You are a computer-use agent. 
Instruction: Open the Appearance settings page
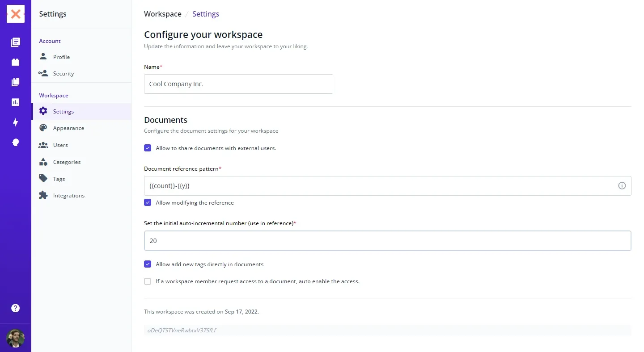(68, 128)
